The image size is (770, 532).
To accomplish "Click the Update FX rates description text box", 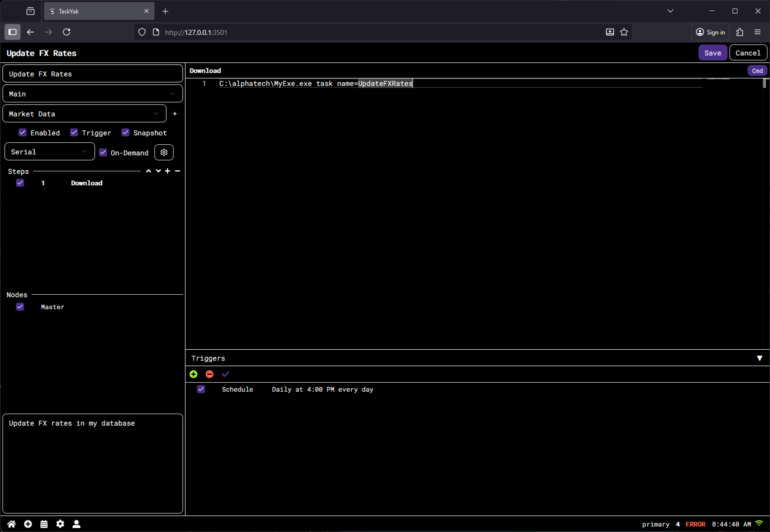I will (92, 464).
